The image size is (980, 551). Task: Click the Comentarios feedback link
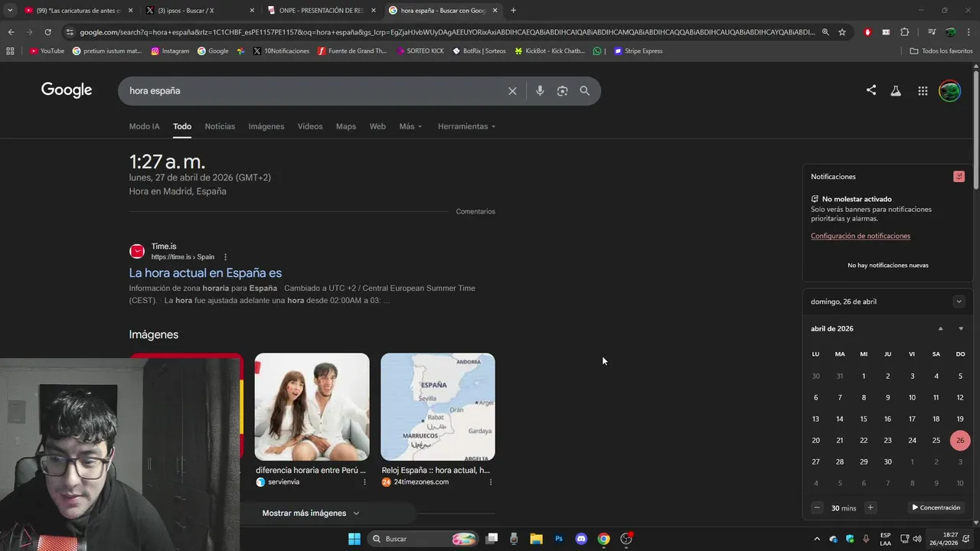[x=475, y=211]
